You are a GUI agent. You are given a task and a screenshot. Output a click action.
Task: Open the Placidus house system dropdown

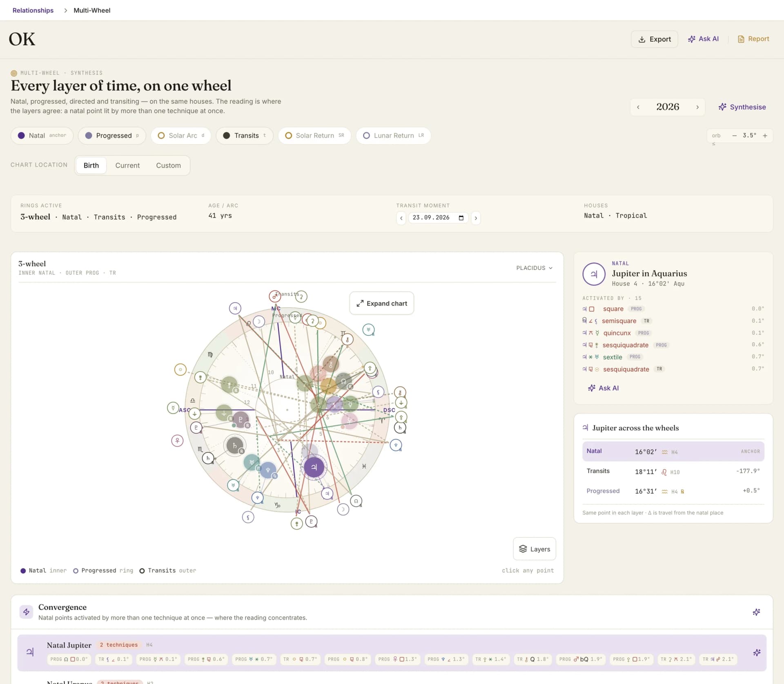click(534, 268)
